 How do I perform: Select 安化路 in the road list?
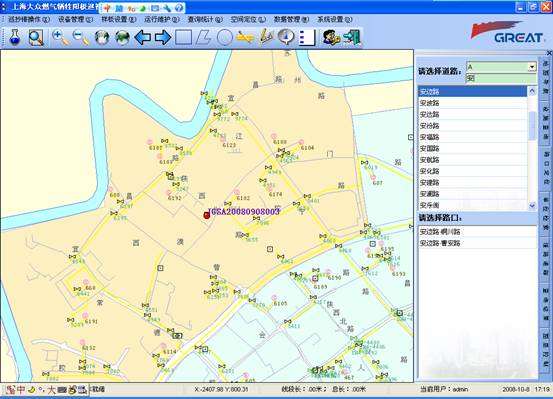pos(473,171)
